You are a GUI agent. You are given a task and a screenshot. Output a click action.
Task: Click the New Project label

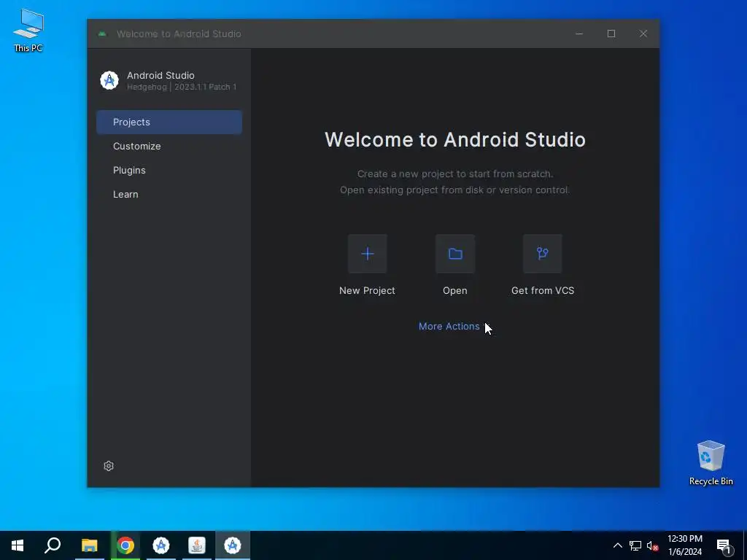(x=367, y=290)
